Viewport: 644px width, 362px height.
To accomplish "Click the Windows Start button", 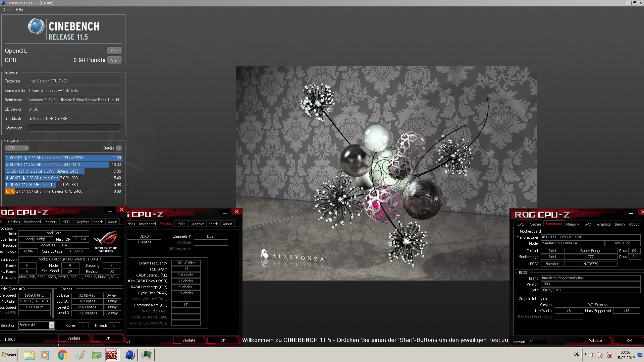I will 9,355.
